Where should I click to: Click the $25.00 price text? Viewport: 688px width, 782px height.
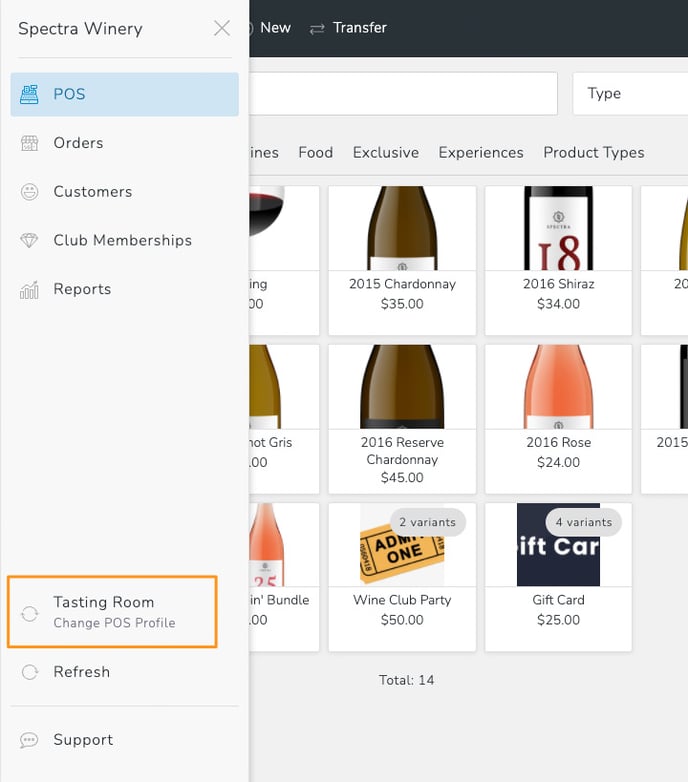558,620
